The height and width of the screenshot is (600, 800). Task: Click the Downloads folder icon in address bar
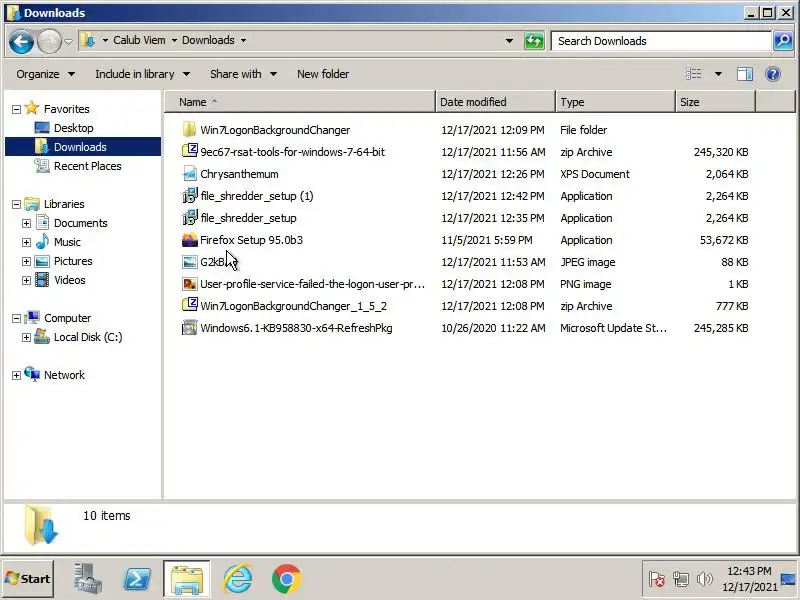[88, 40]
